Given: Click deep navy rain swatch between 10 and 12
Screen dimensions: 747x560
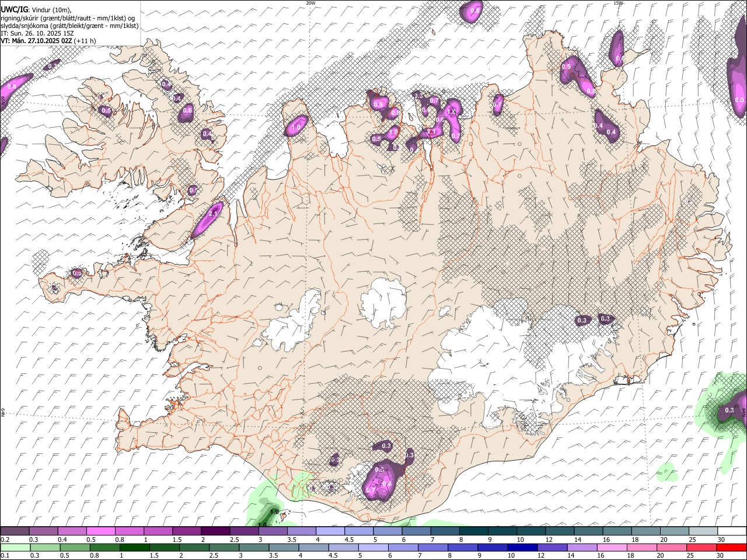Looking at the screenshot, I should [522, 547].
